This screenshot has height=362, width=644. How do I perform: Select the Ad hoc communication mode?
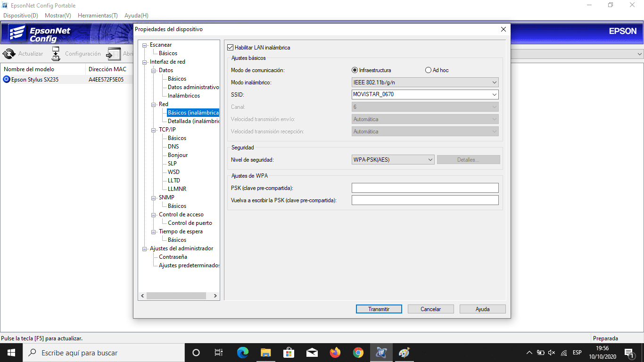(x=428, y=70)
